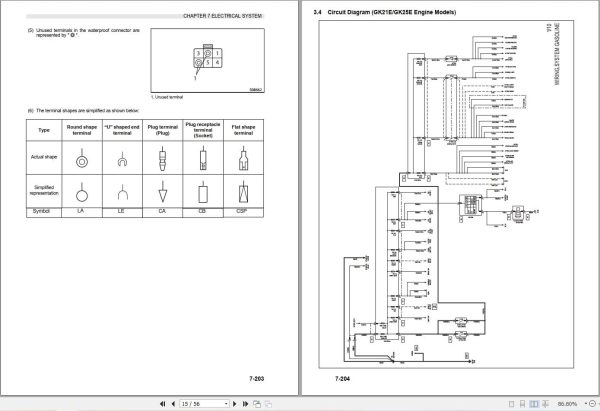This screenshot has width=600, height=411.
Task: Open the page number dropdown arrow
Action: click(226, 404)
